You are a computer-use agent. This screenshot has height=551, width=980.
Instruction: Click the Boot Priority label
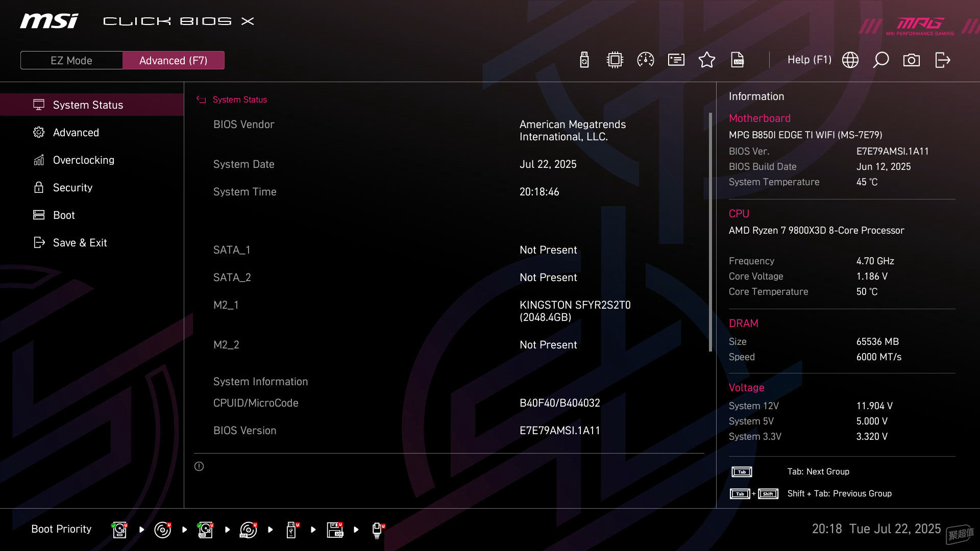[61, 529]
